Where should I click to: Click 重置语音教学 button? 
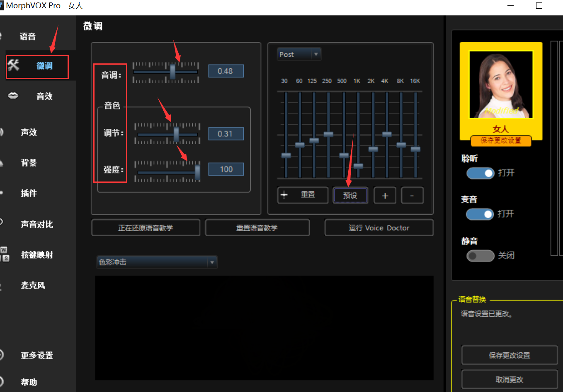click(257, 228)
